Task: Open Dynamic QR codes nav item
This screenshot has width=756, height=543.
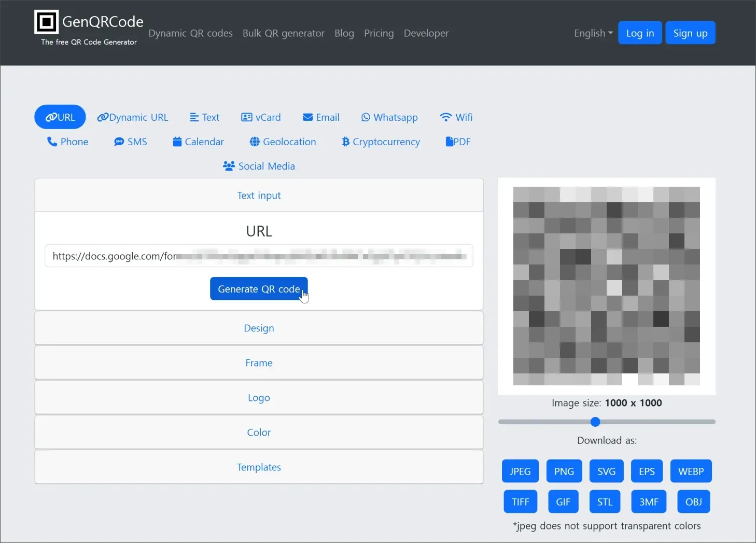Action: [190, 33]
